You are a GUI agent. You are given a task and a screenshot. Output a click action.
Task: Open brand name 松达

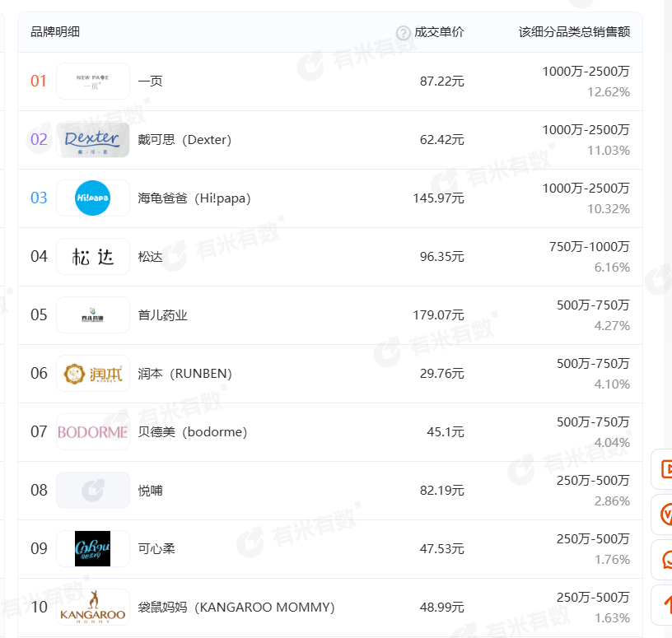[151, 257]
